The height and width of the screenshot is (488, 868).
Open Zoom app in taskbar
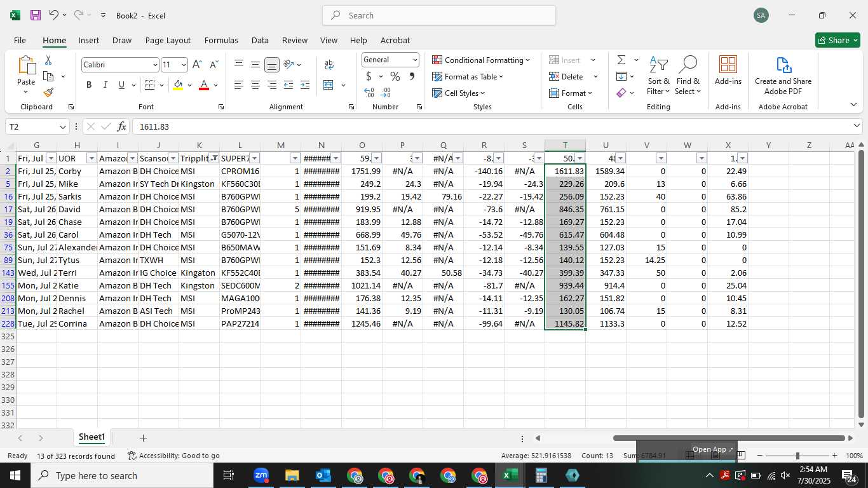click(261, 475)
